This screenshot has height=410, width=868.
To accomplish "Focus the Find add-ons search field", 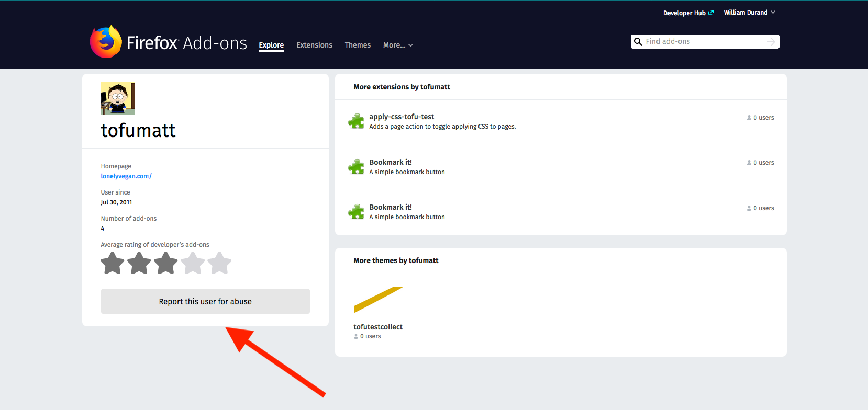I will (705, 41).
